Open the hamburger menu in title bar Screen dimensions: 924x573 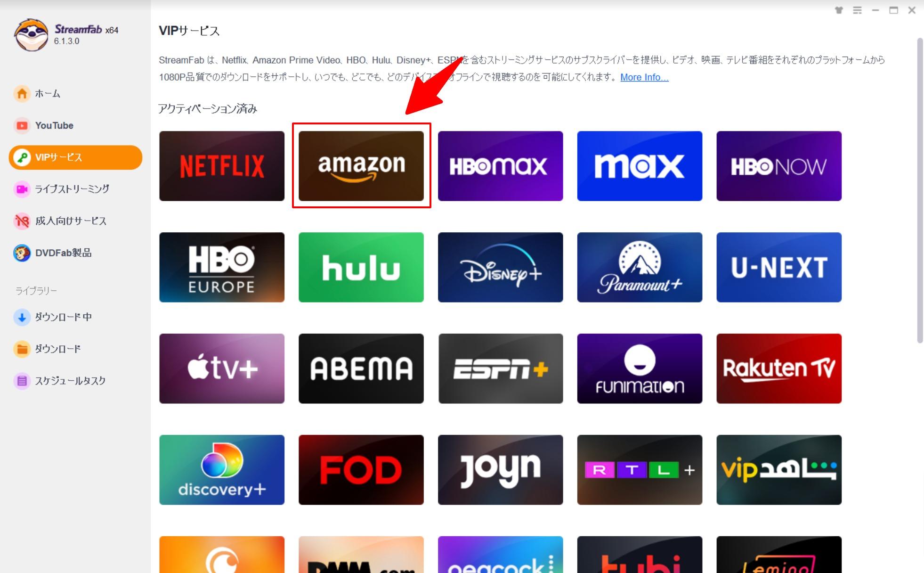(857, 10)
